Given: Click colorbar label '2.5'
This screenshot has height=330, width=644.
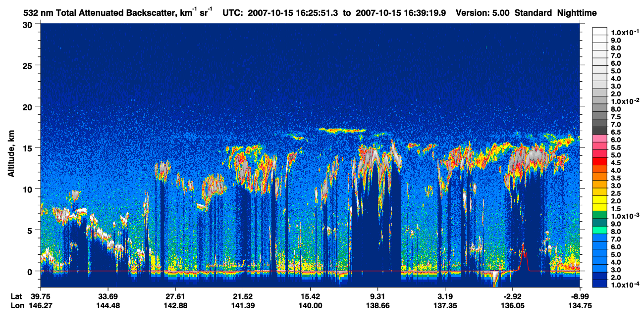Looking at the screenshot, I should 615,193.
